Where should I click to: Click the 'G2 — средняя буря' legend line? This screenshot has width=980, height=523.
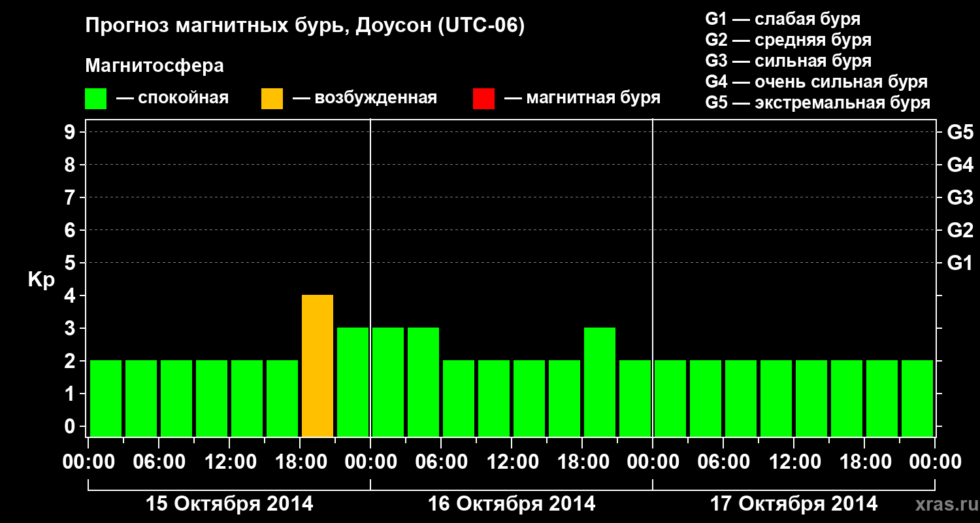coord(789,40)
